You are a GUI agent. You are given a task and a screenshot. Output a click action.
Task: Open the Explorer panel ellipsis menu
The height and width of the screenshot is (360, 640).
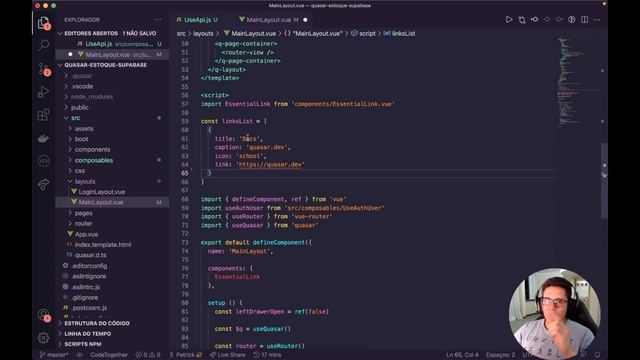158,20
